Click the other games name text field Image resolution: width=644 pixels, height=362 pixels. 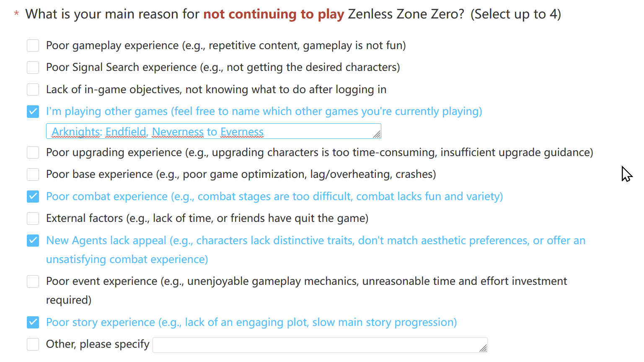tap(214, 131)
